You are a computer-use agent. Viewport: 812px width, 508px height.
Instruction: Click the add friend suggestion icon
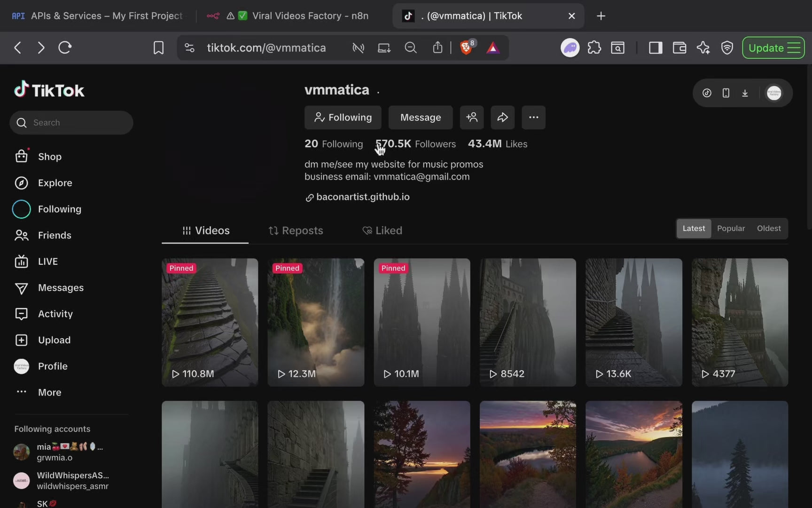[x=472, y=118]
